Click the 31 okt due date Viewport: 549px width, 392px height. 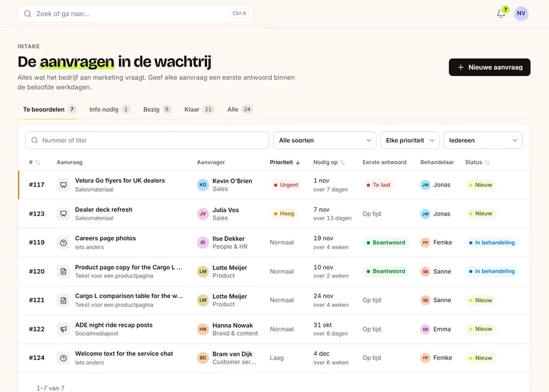coord(323,325)
